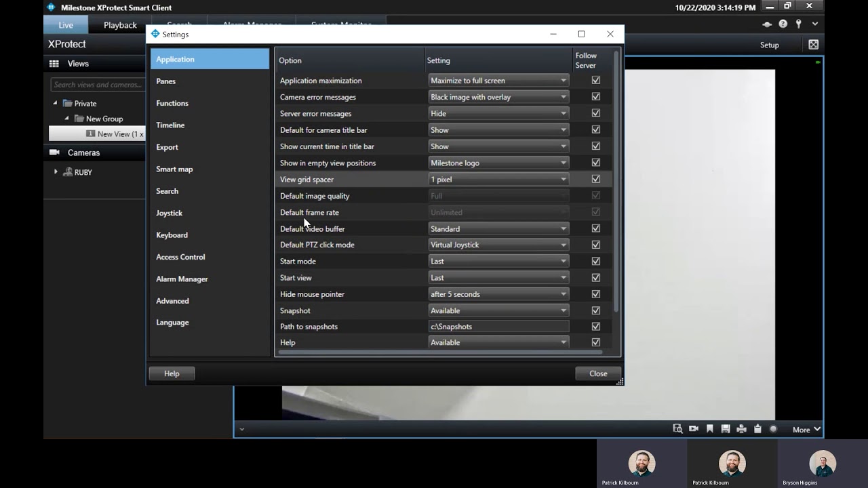
Task: Click the manual record circle icon
Action: pos(773,429)
